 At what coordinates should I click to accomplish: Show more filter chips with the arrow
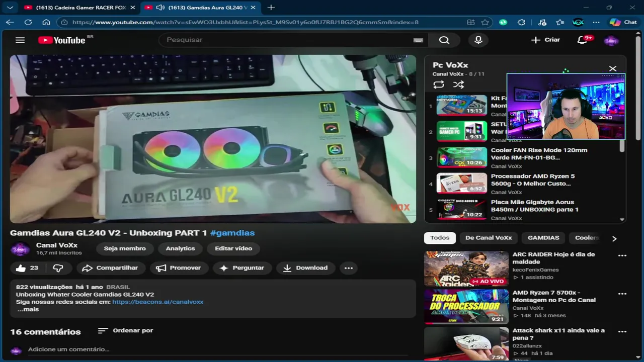[614, 238]
